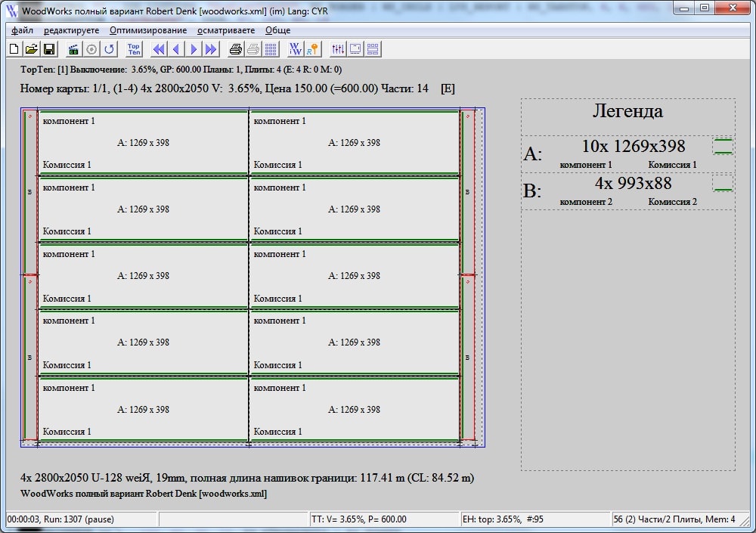This screenshot has height=533, width=756.
Task: Click the greyed-out printer icon
Action: pos(253,48)
